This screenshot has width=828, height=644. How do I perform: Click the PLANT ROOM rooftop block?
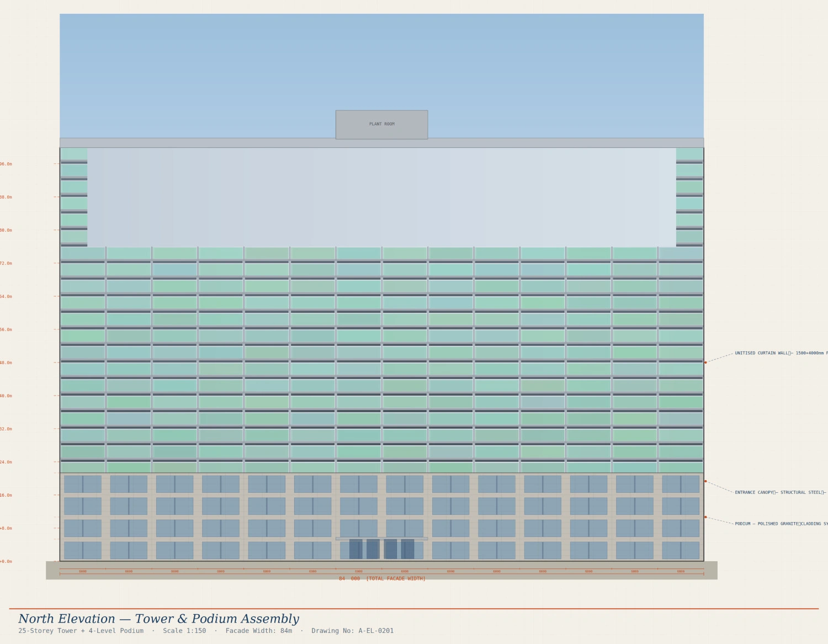tap(381, 124)
